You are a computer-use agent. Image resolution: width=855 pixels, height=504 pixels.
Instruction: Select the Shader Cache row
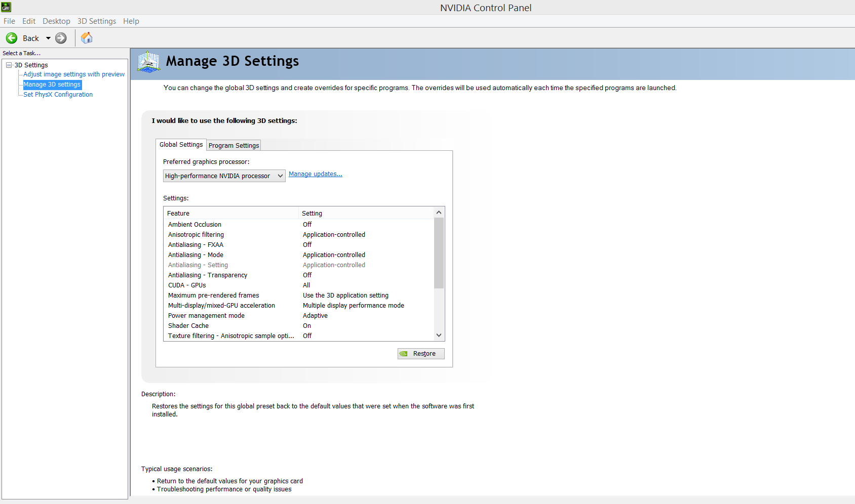click(299, 326)
